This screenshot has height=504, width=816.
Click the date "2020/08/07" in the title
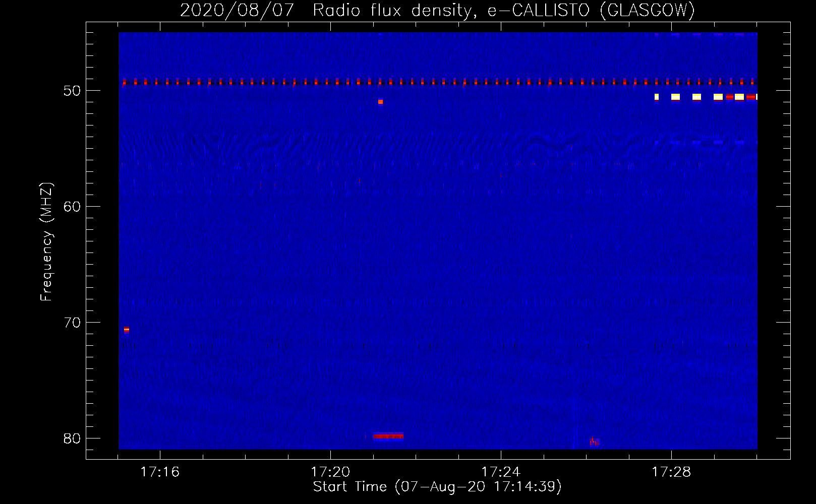[237, 11]
